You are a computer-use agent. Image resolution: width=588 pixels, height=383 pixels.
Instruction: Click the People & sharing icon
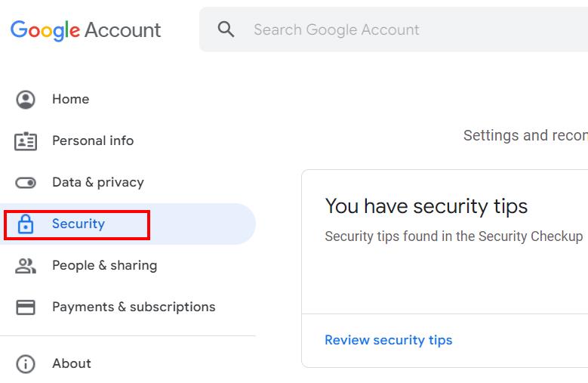click(x=26, y=266)
